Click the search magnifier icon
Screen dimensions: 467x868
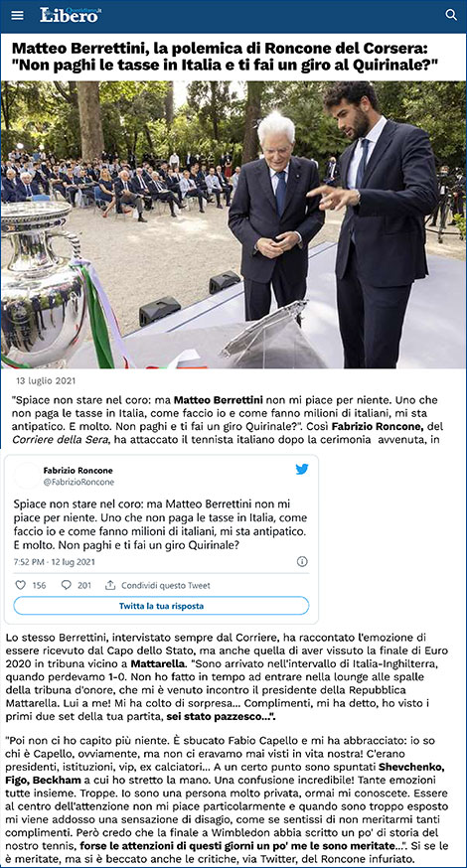[451, 15]
